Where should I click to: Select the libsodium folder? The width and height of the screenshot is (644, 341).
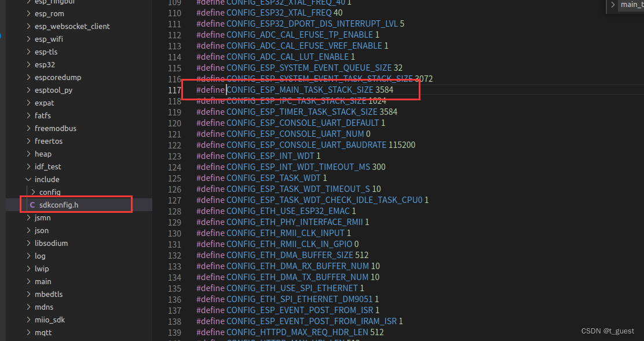[x=52, y=243]
